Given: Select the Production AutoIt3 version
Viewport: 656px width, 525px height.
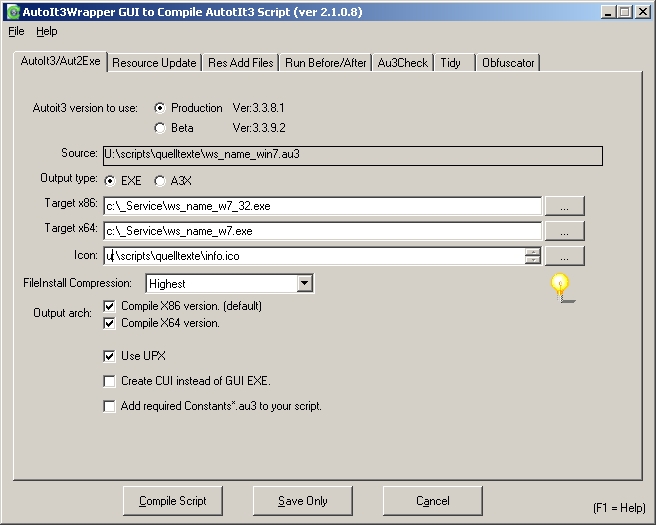Looking at the screenshot, I should pyautogui.click(x=160, y=108).
